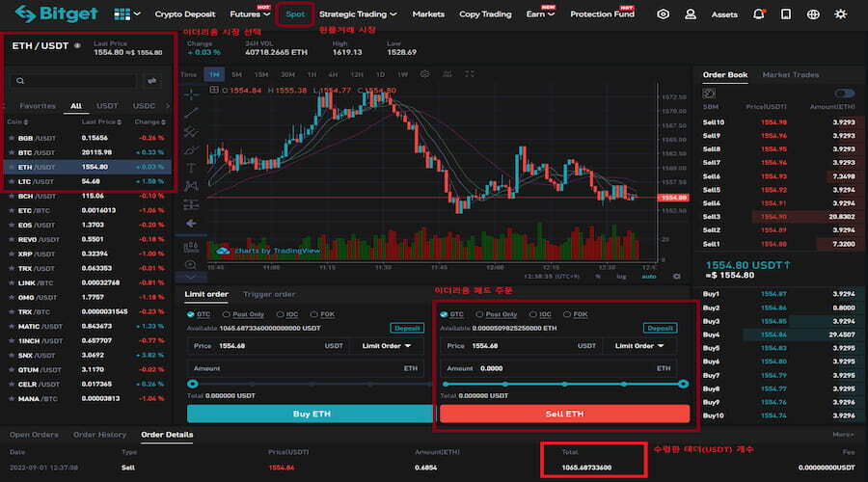The image size is (868, 482).
Task: Select the text annotation tool
Action: point(191,169)
